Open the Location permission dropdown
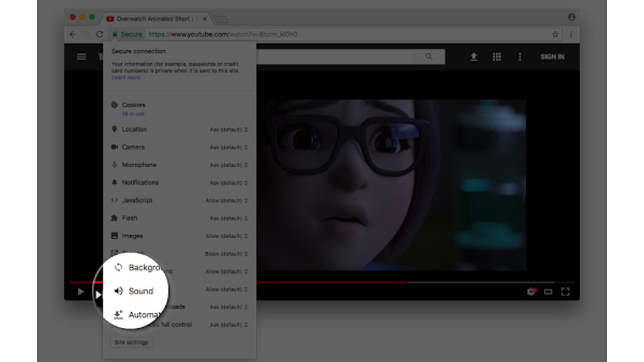The width and height of the screenshot is (644, 362). click(x=229, y=130)
